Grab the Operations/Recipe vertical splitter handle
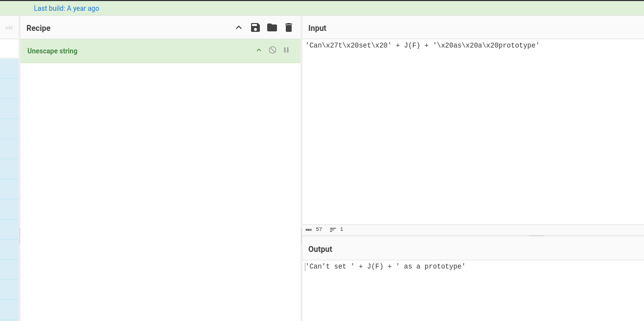 (20, 236)
